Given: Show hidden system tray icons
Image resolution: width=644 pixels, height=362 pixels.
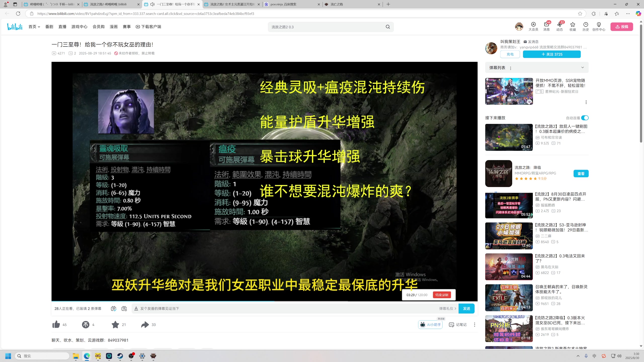Looking at the screenshot, I should (x=578, y=356).
